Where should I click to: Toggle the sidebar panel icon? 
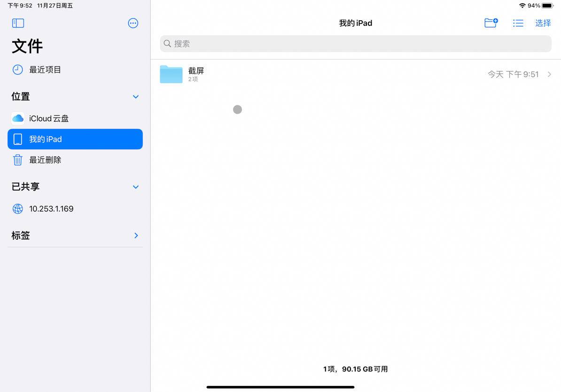click(18, 24)
